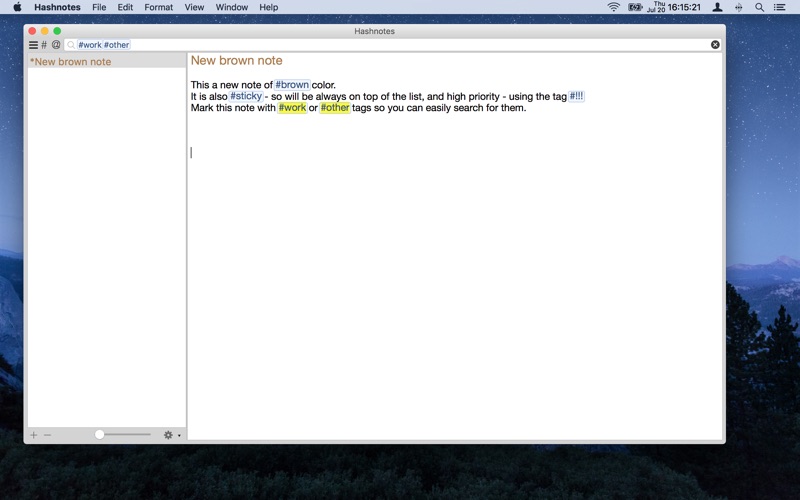
Task: Open Spotlight search in the menu bar
Action: tap(759, 7)
